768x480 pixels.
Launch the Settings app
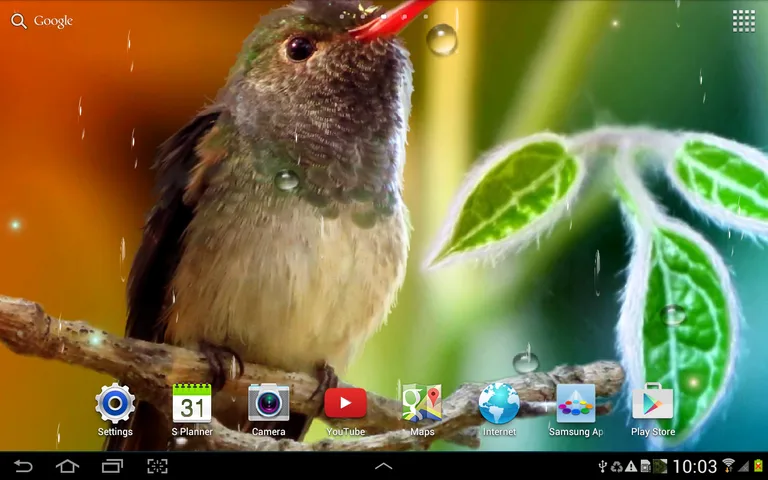(x=115, y=410)
